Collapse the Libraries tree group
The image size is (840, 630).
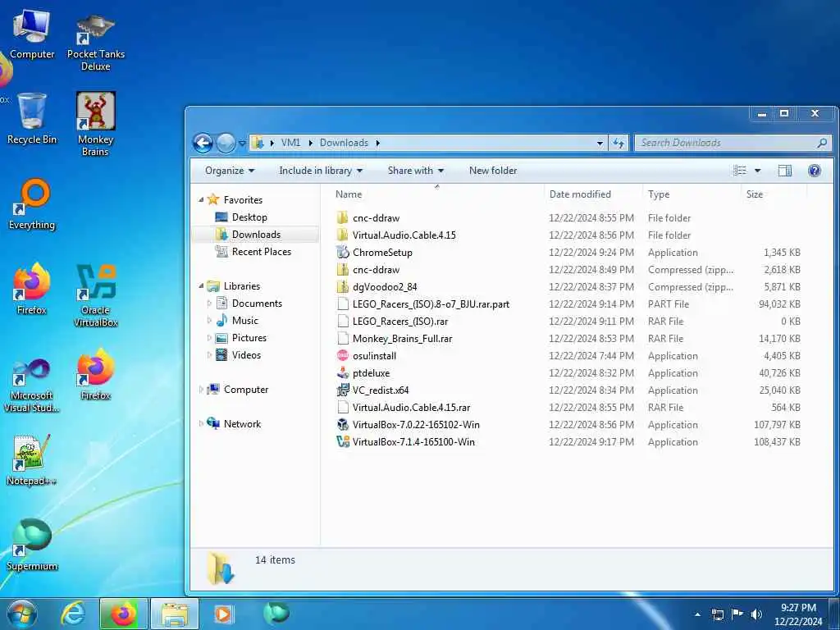coord(202,286)
